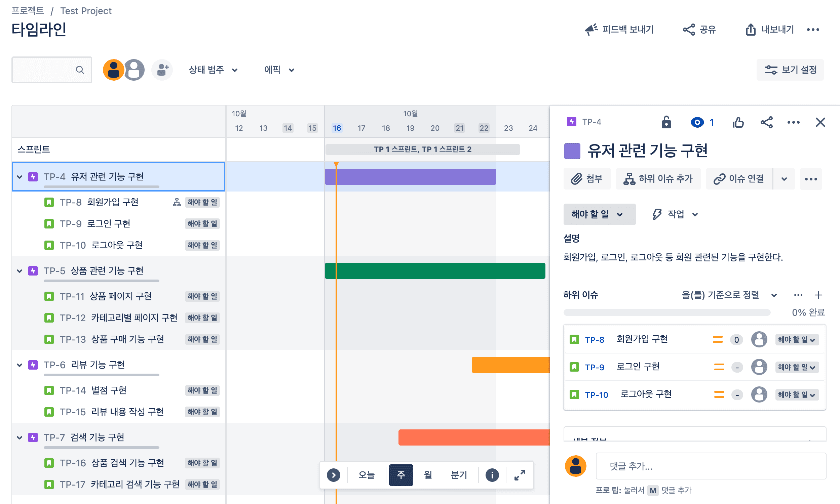
Task: Click the share icon in the issue panel
Action: [766, 122]
